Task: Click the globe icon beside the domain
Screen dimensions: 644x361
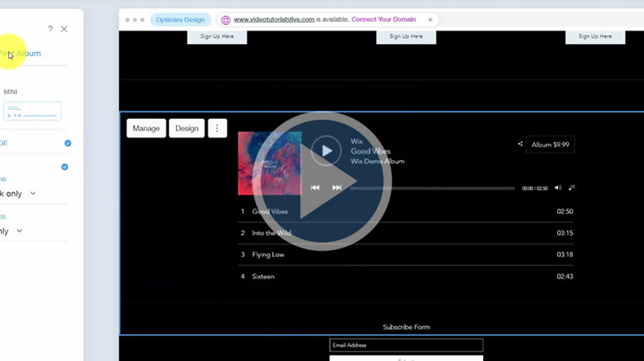Action: point(225,19)
